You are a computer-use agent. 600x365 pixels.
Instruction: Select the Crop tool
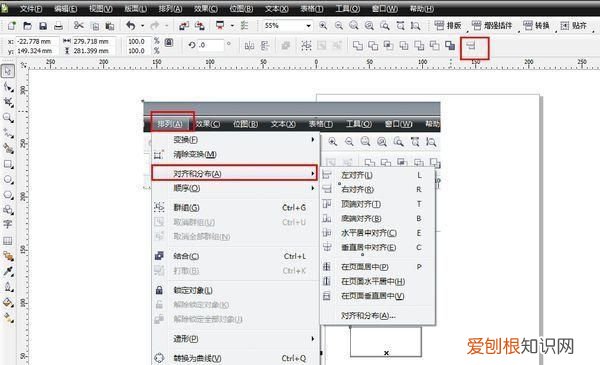tap(8, 102)
